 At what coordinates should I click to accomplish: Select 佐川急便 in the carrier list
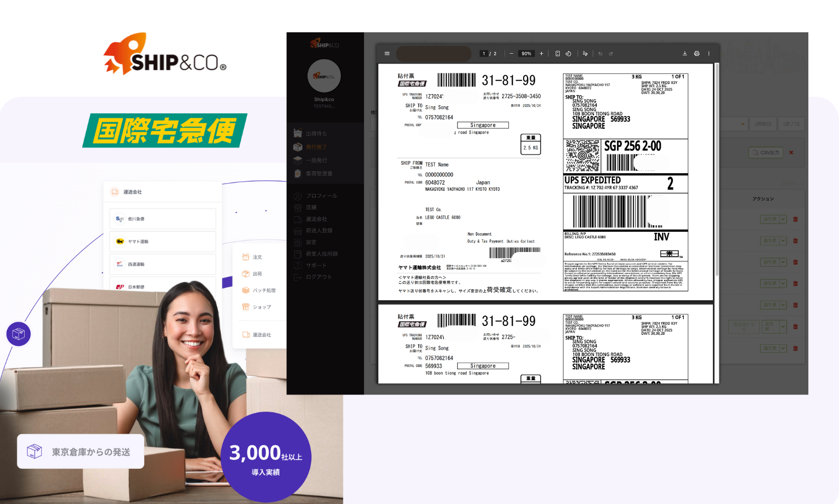163,219
